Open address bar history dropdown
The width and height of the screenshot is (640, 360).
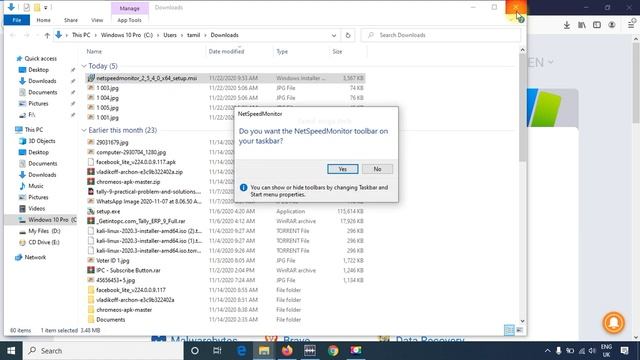click(334, 36)
